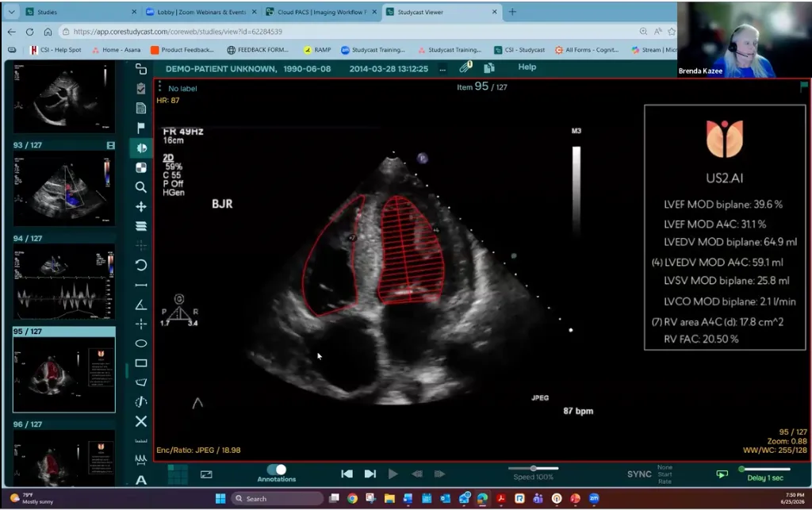Select the flag image tool

[141, 128]
